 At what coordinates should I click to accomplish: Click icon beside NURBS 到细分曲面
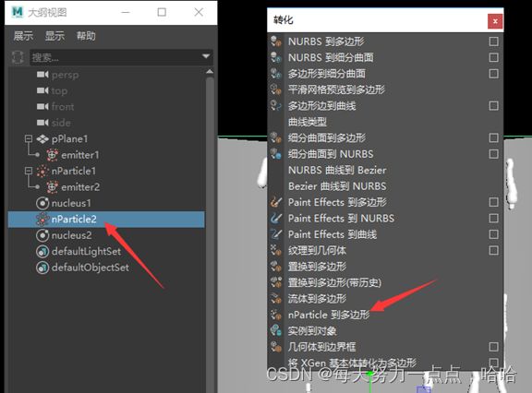click(276, 57)
